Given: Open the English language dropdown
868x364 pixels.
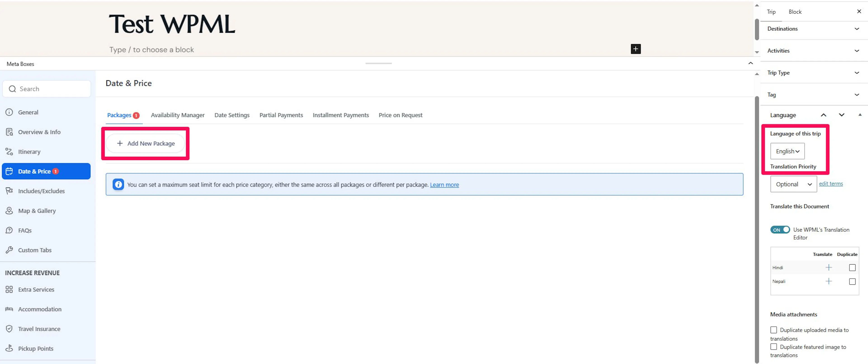Looking at the screenshot, I should 787,151.
